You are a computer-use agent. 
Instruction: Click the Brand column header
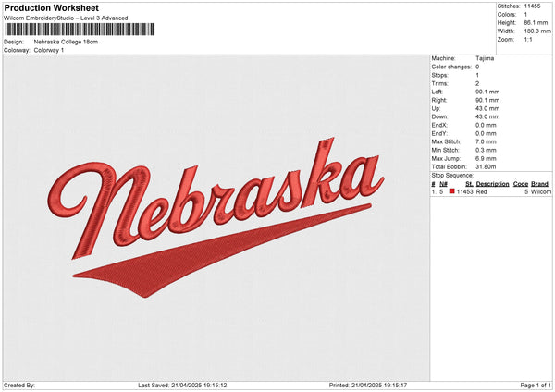[x=540, y=184]
